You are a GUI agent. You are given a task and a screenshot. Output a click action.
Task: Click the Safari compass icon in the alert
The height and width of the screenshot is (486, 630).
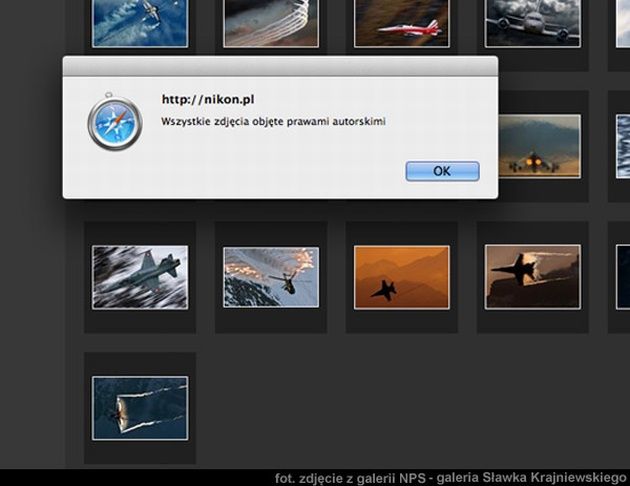tap(115, 122)
